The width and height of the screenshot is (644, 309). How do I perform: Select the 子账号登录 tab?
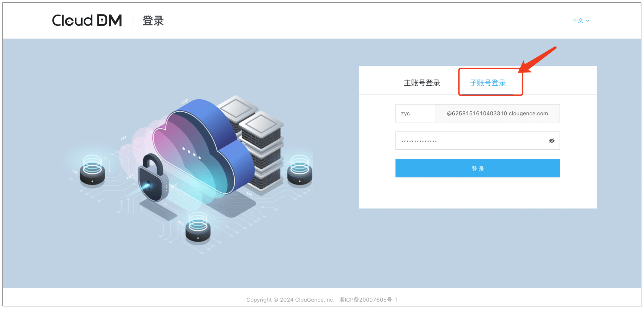pyautogui.click(x=488, y=83)
